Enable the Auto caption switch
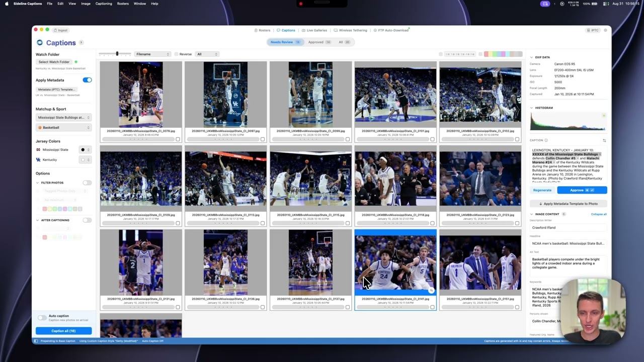The height and width of the screenshot is (362, 644). (42, 318)
